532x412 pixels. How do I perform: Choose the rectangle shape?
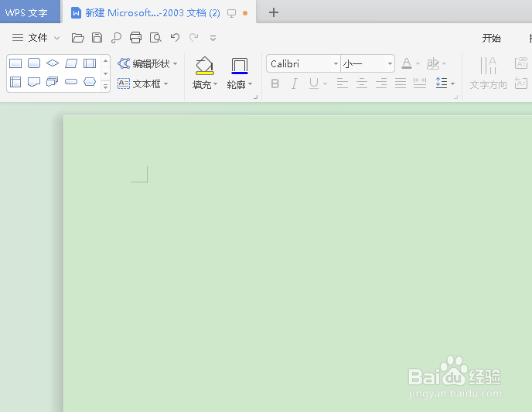[15, 63]
